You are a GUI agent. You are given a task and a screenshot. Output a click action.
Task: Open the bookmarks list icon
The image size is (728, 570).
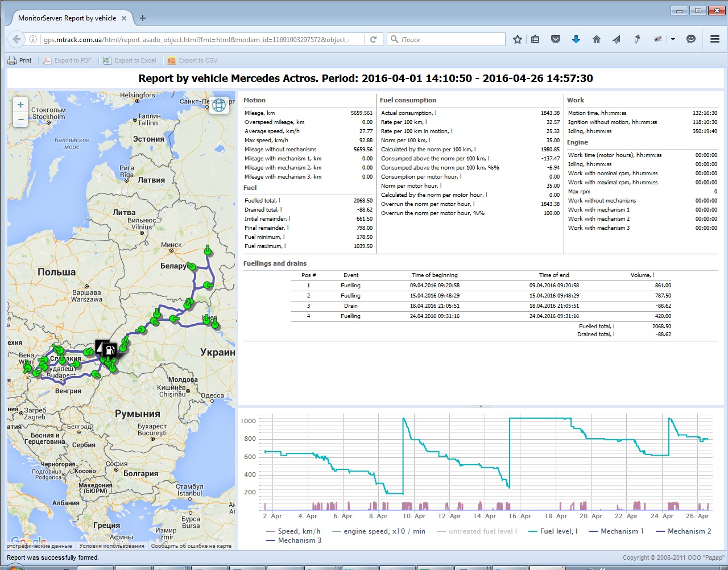pyautogui.click(x=535, y=39)
